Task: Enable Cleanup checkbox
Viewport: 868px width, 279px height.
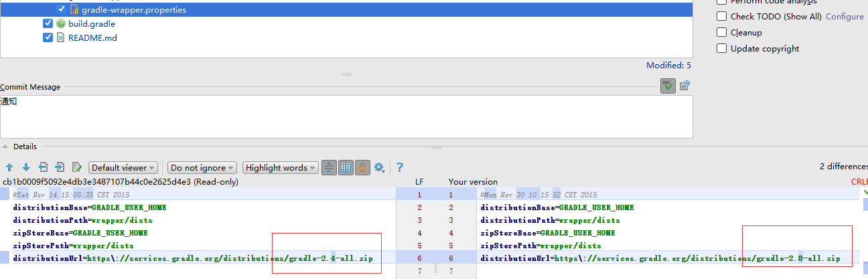Action: click(721, 32)
